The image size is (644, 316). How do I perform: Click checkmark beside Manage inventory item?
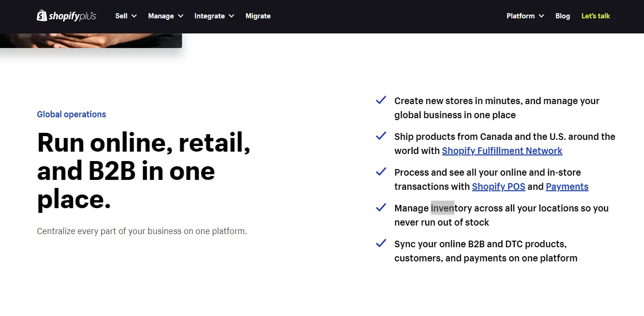pos(381,208)
